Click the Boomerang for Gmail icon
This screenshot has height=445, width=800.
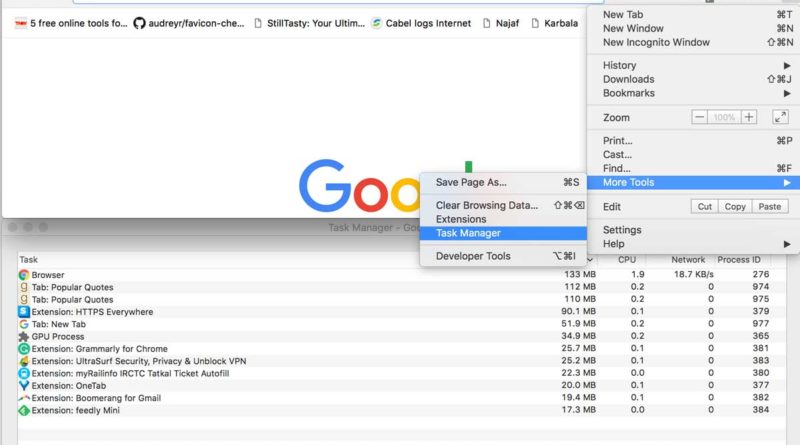[23, 398]
